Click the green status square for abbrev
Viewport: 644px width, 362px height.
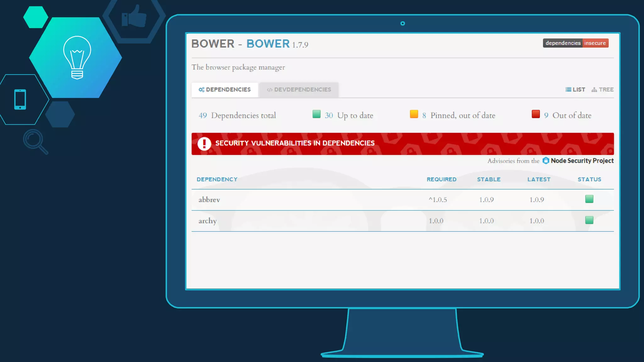click(589, 199)
